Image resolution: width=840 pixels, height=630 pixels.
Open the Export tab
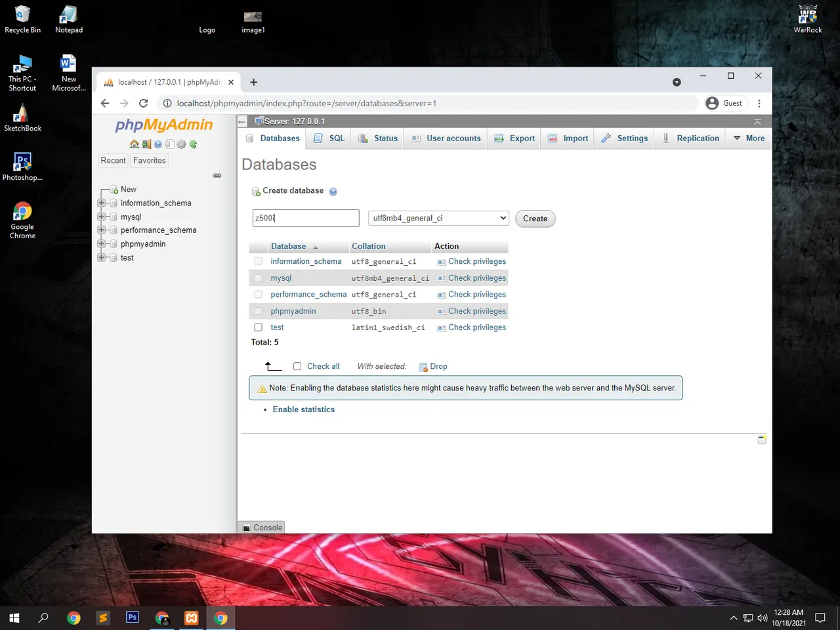coord(514,138)
